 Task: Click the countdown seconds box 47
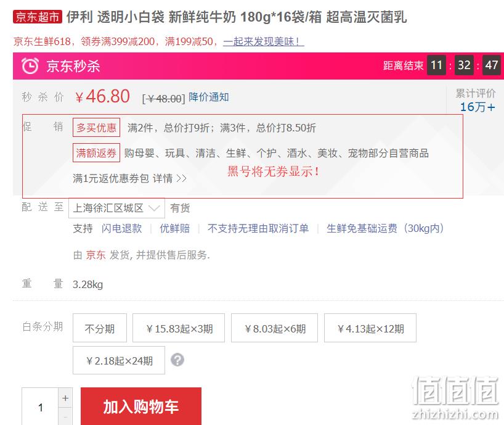click(x=492, y=65)
